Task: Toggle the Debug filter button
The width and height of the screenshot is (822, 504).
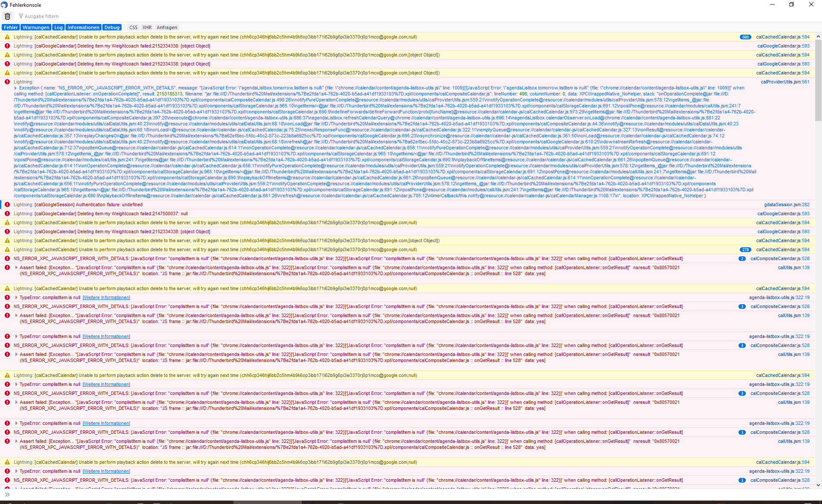Action: pyautogui.click(x=112, y=27)
